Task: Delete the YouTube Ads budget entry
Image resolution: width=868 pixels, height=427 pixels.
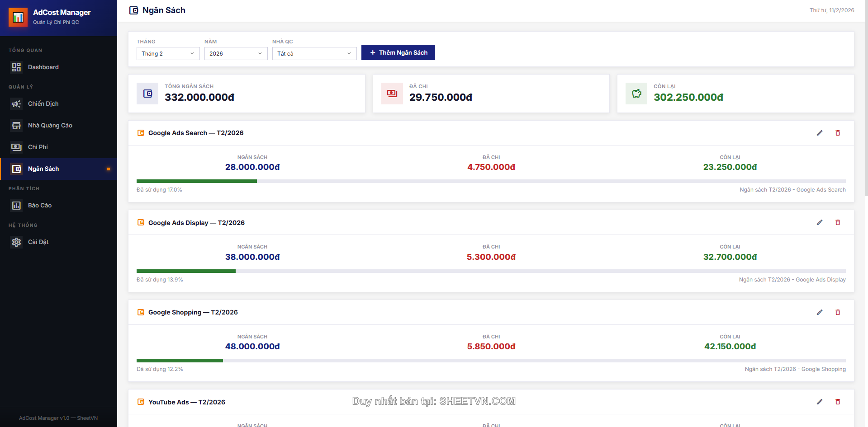Action: pos(838,402)
